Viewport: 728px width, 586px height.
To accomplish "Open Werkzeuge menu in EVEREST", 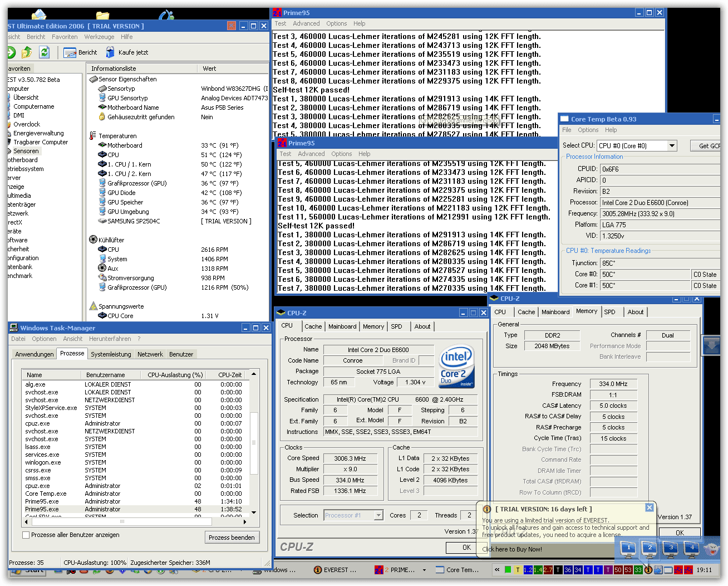I will (x=99, y=37).
